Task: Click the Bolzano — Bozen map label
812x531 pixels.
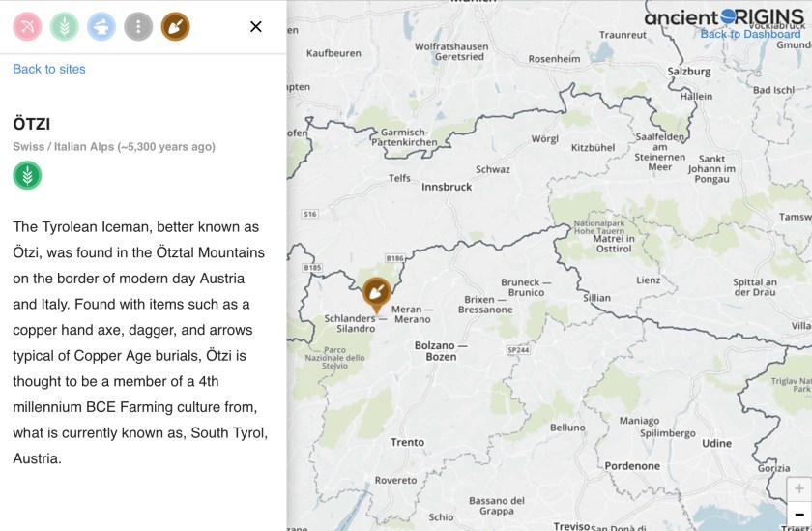Action: click(441, 350)
